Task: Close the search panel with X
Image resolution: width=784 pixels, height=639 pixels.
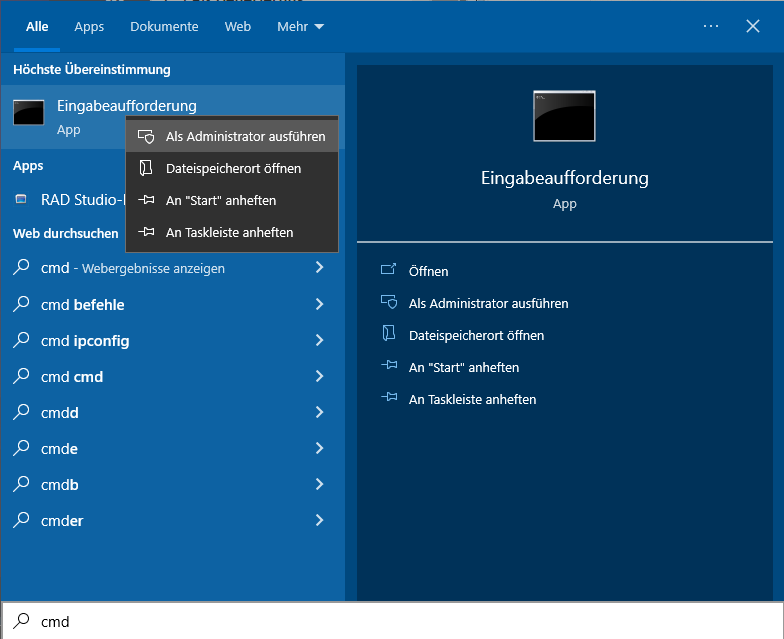Action: [752, 26]
